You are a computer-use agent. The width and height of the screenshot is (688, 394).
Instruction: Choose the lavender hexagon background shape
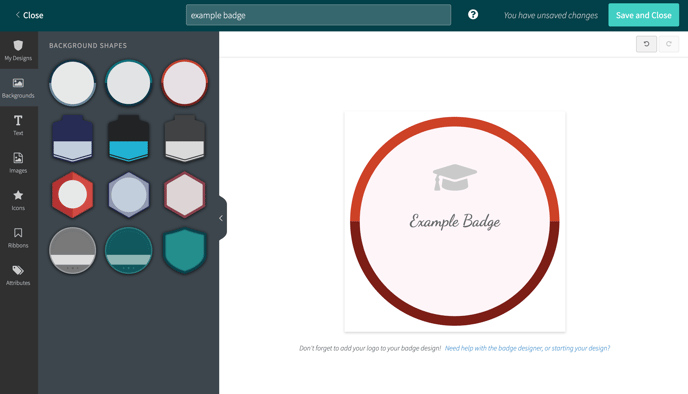coord(129,194)
